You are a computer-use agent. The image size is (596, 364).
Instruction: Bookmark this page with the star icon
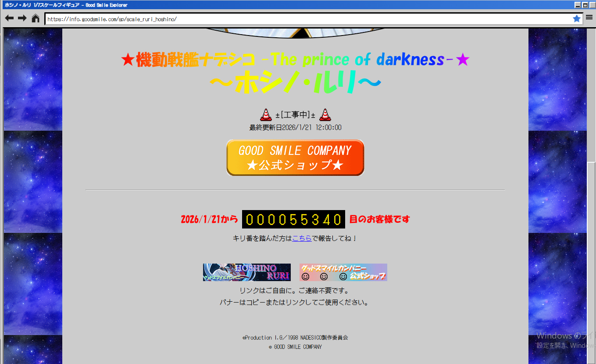tap(577, 19)
